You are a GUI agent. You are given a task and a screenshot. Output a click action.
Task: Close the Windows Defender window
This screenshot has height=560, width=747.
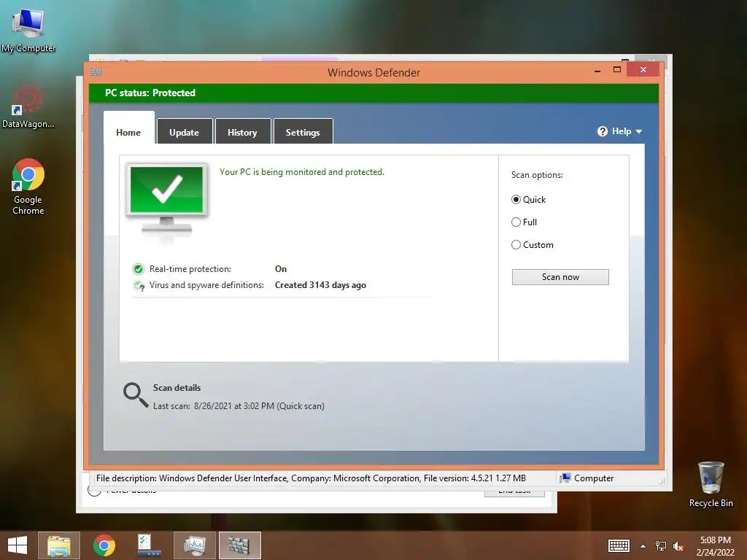click(x=643, y=69)
